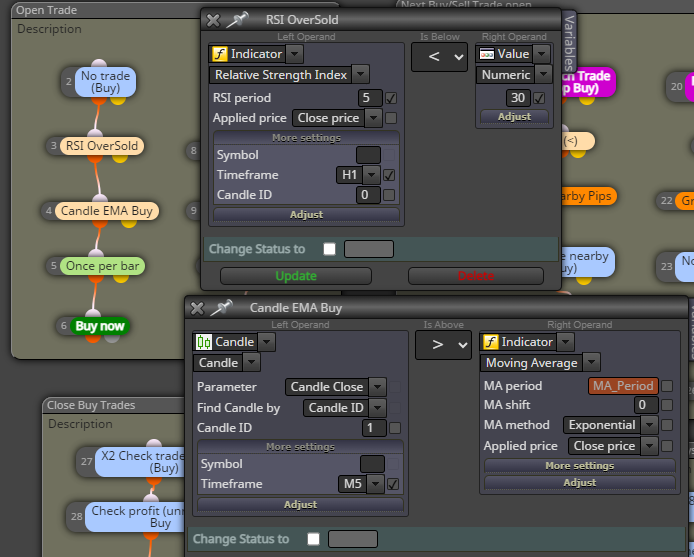The width and height of the screenshot is (694, 557).
Task: Open the Is Above comparison operator dropdown
Action: point(443,345)
